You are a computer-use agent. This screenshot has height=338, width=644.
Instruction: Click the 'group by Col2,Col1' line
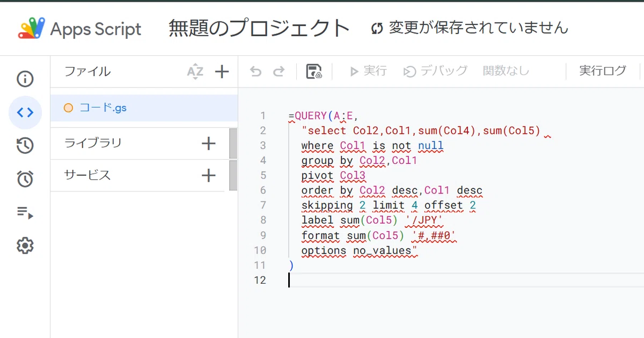[x=359, y=160]
